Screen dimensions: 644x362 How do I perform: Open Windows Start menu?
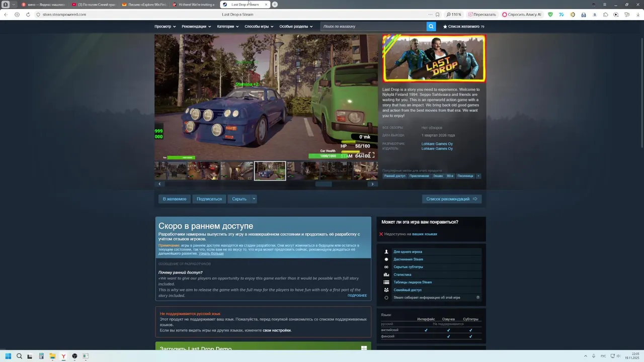8,356
